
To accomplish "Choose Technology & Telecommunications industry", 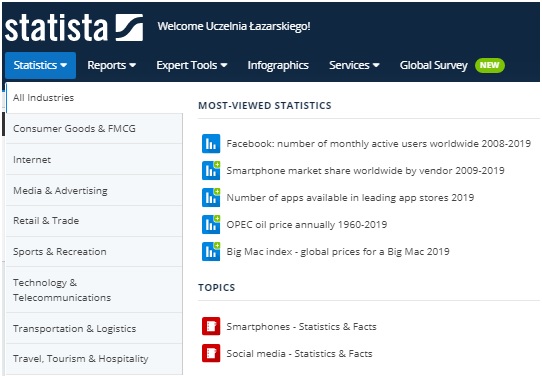I will coord(94,290).
